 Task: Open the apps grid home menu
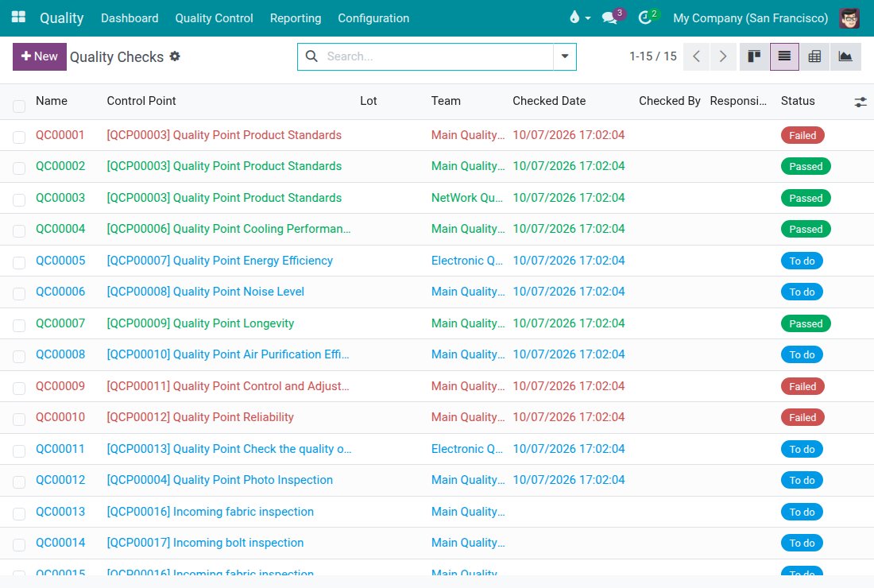(18, 17)
